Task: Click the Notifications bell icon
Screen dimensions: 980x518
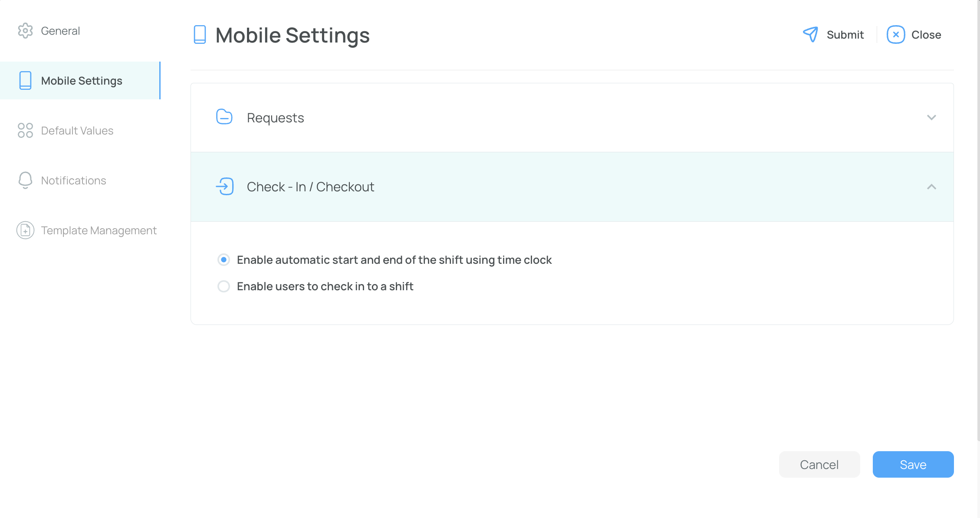Action: (25, 180)
